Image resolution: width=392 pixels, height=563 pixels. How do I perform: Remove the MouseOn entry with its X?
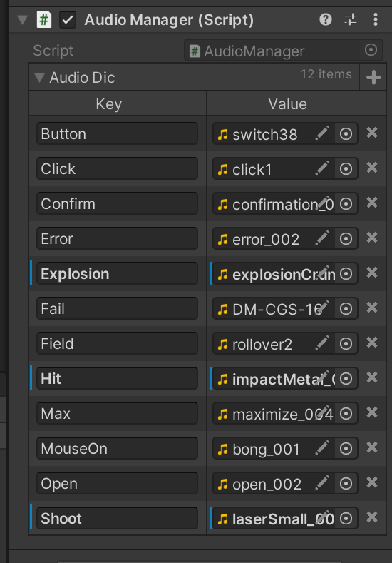(x=372, y=447)
